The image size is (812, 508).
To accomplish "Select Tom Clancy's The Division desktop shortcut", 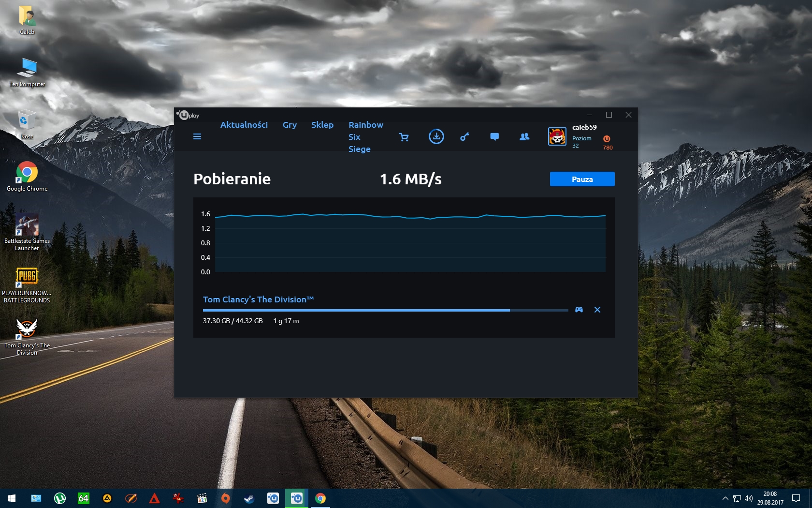I will pos(27,337).
